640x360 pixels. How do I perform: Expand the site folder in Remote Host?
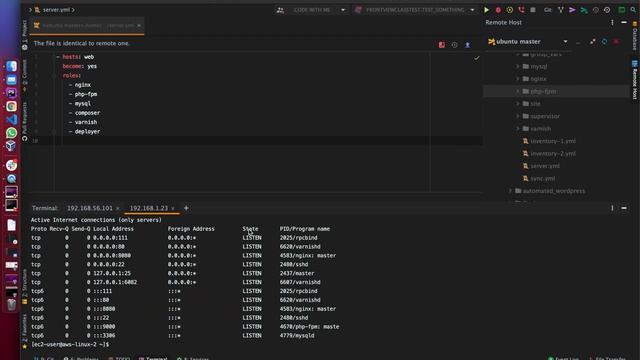tap(518, 104)
